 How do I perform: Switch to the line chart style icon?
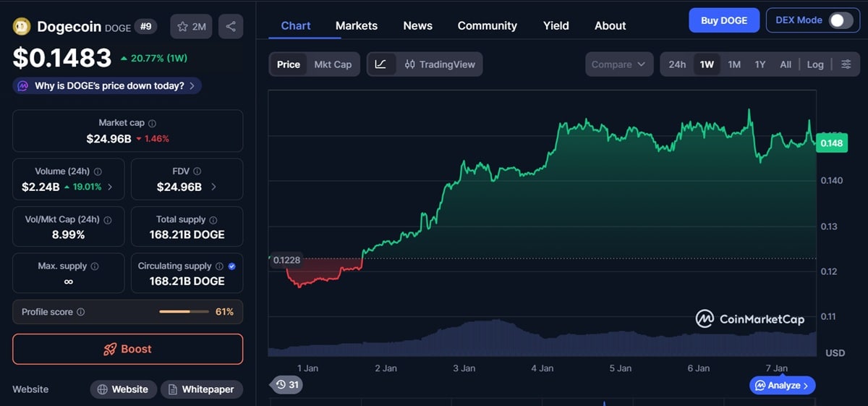(x=380, y=64)
